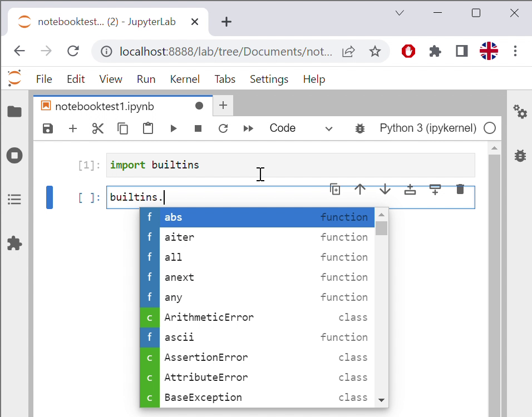Close notebooktest1.ipynb tab via unsaved dot
This screenshot has height=417, width=532.
pos(199,106)
